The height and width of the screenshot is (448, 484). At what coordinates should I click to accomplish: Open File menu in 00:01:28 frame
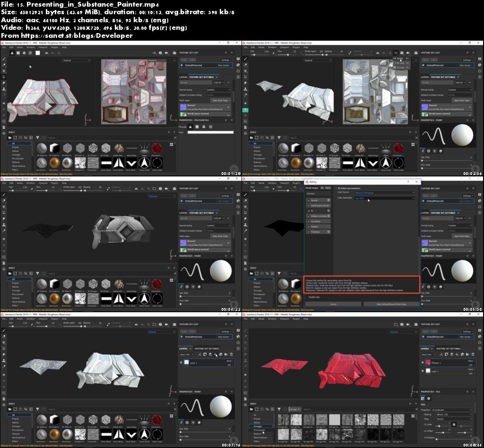pyautogui.click(x=4, y=48)
